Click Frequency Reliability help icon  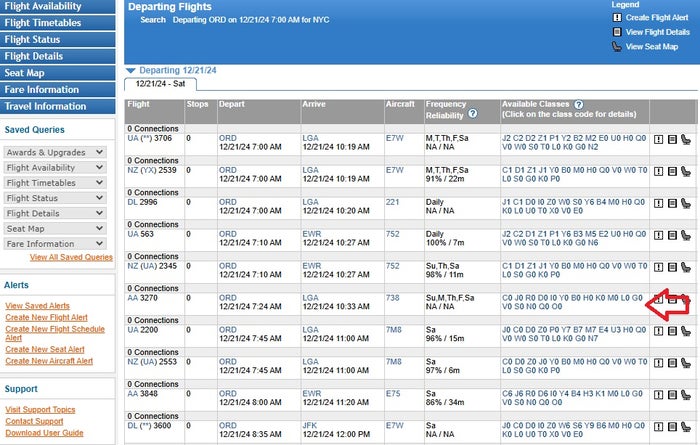click(x=472, y=114)
